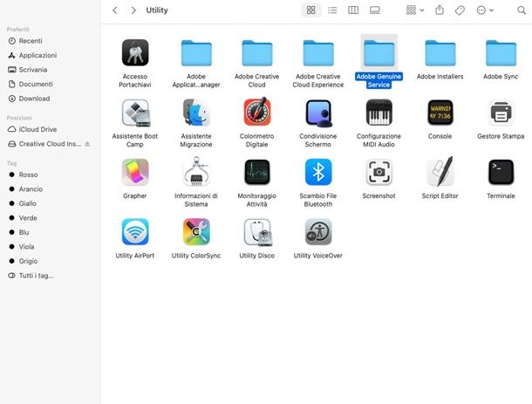Switch to gallery view
The height and width of the screenshot is (404, 532).
pyautogui.click(x=374, y=10)
